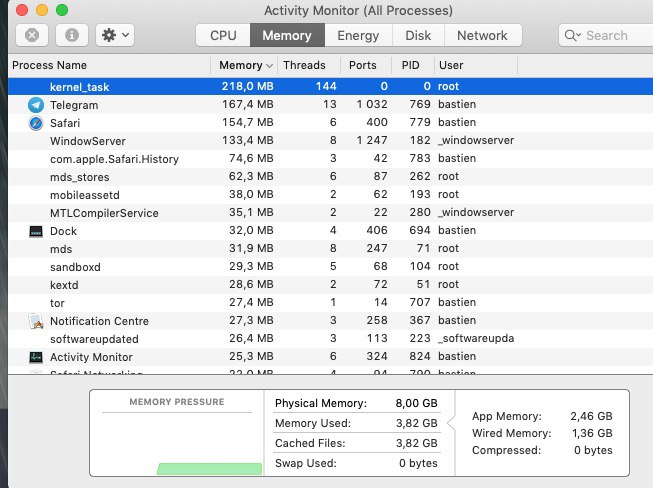Screen dimensions: 653x488
Task: Select the Dock process name
Action: (x=63, y=231)
